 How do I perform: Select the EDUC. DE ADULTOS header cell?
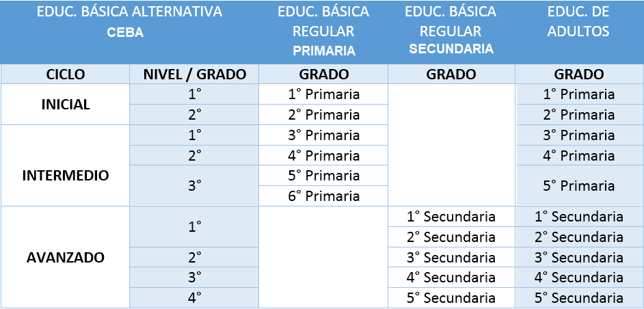click(x=578, y=22)
